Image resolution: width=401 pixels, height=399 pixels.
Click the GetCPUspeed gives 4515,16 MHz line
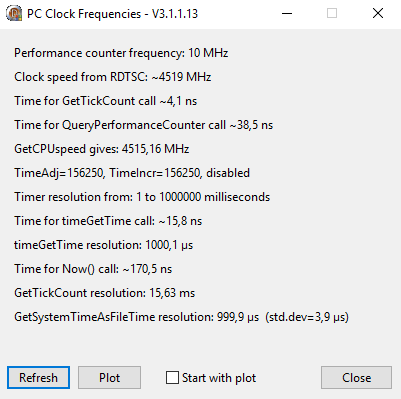pos(102,149)
